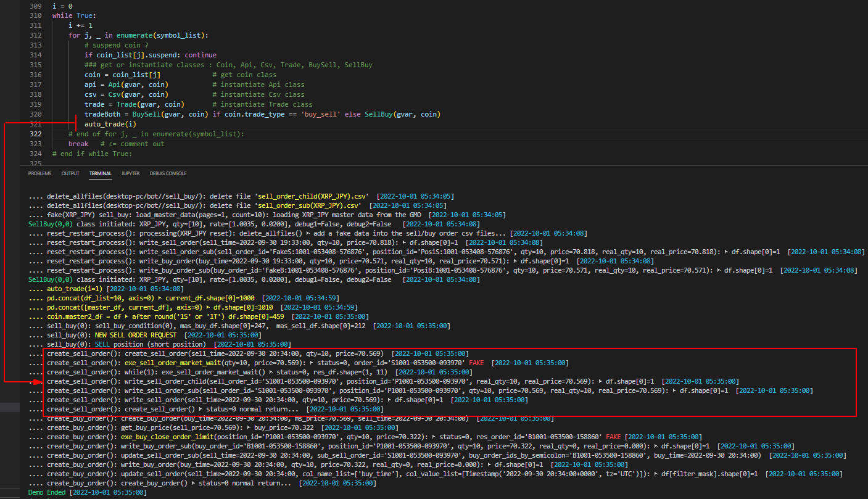Viewport: 868px width, 499px height.
Task: Click 'if coin_list[j].suspend: continue' line
Action: pos(151,55)
